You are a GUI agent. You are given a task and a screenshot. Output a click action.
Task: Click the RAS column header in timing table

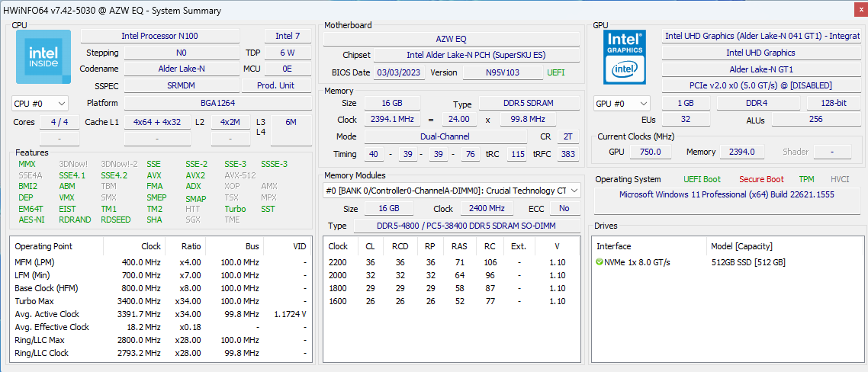click(458, 246)
